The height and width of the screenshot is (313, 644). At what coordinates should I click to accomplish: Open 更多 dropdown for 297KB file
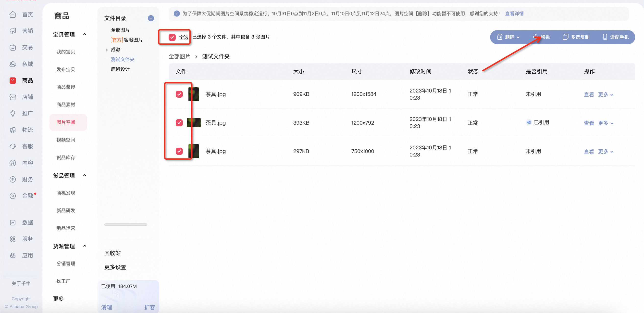[606, 152]
